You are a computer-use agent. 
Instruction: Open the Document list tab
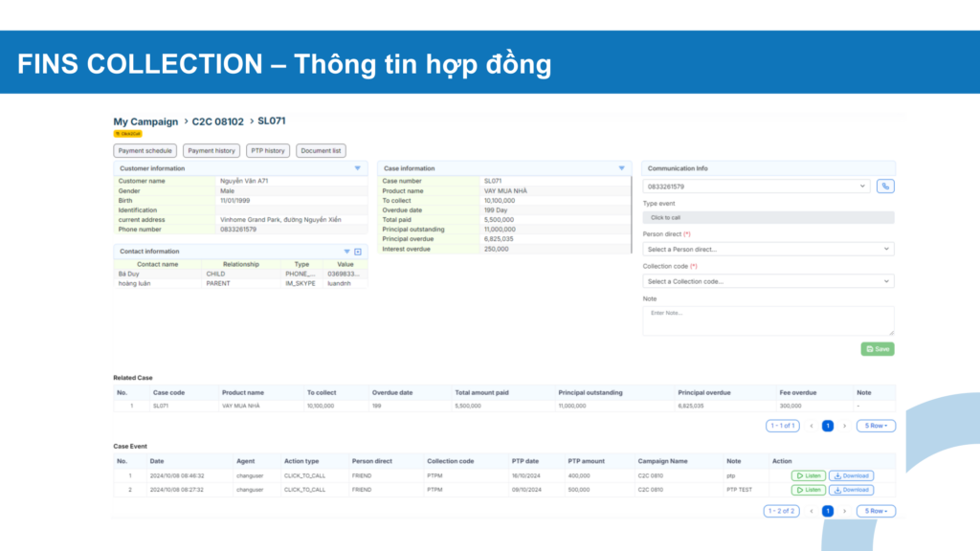point(321,151)
